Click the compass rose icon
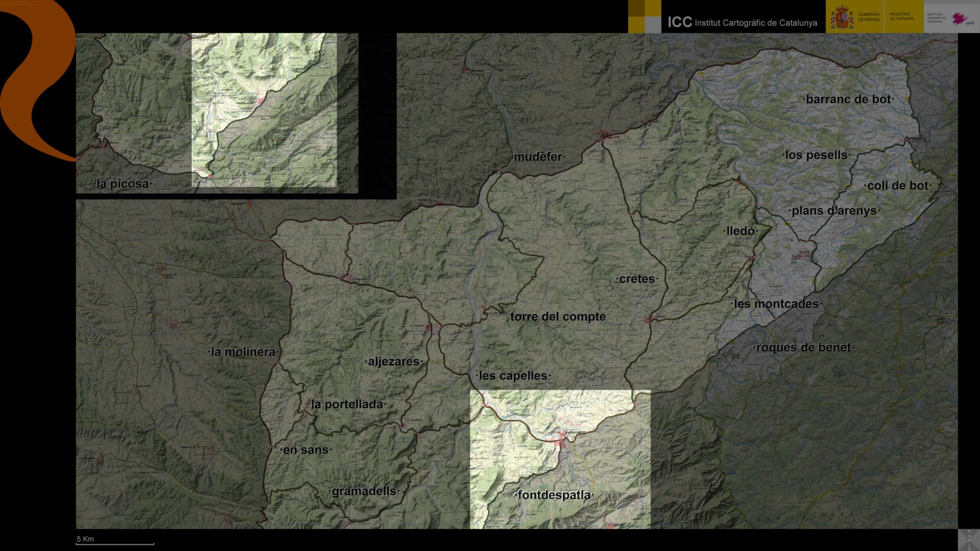980x551 pixels. (x=969, y=540)
